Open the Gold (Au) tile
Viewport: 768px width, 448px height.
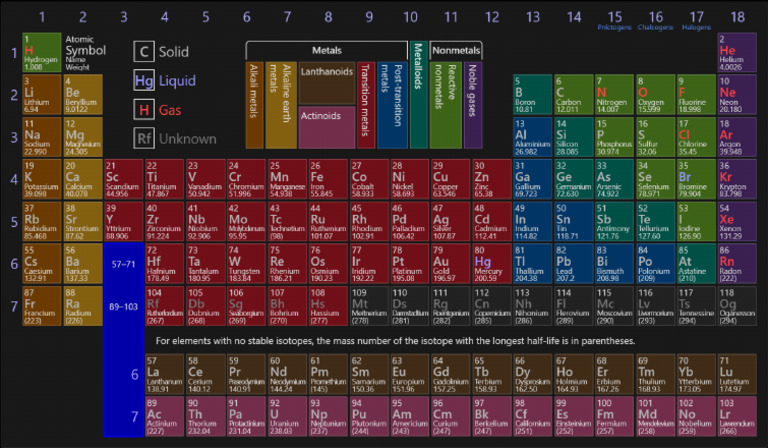451,264
